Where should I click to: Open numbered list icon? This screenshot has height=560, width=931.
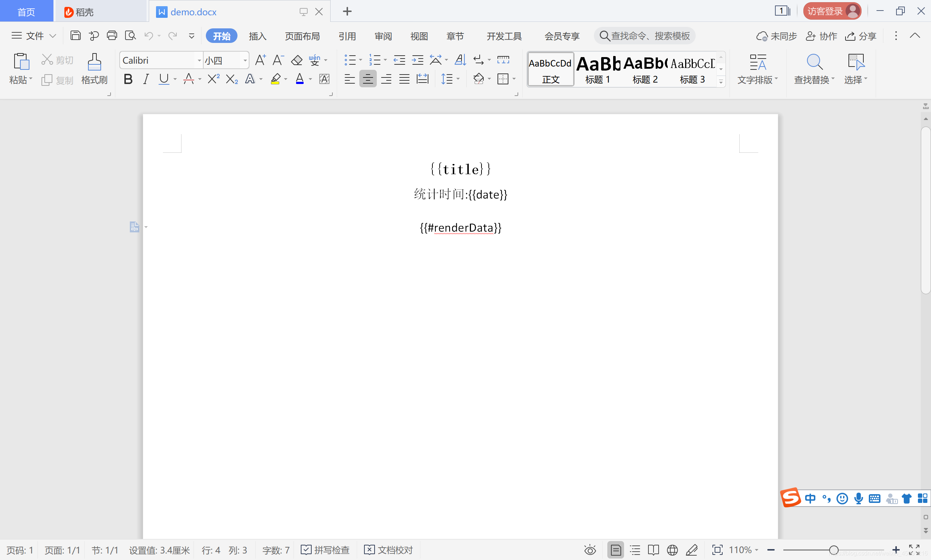pyautogui.click(x=375, y=60)
